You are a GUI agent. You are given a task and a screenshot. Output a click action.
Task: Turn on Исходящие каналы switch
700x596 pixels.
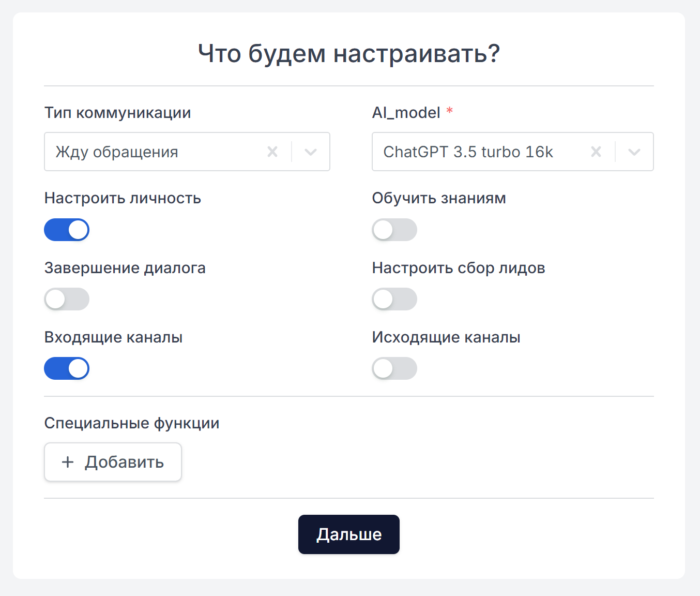(394, 368)
